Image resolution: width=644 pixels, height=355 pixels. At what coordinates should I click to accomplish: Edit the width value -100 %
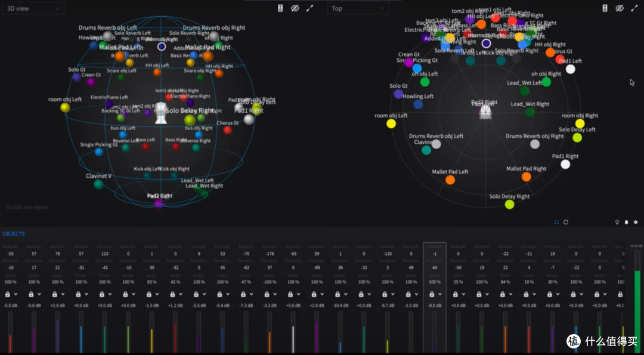point(270,282)
